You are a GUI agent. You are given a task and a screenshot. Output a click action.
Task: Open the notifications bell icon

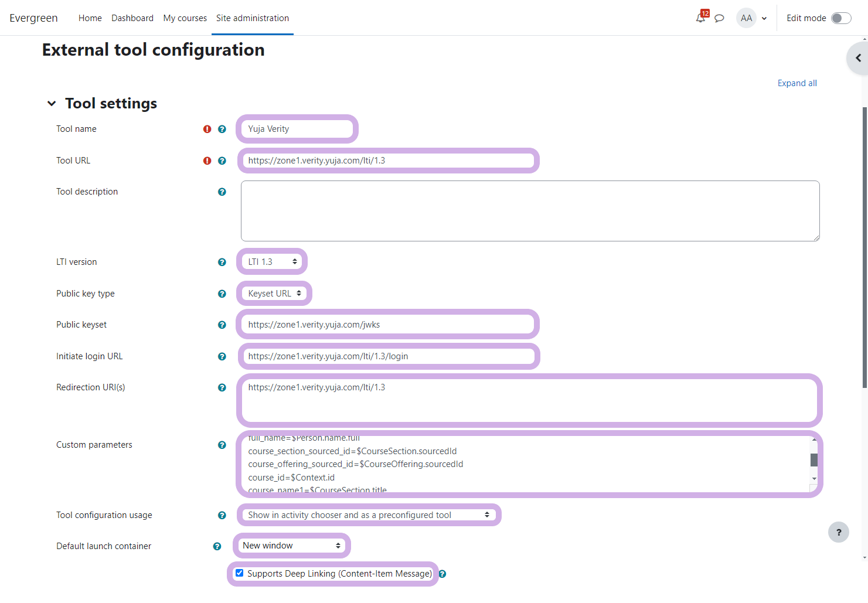click(x=700, y=18)
